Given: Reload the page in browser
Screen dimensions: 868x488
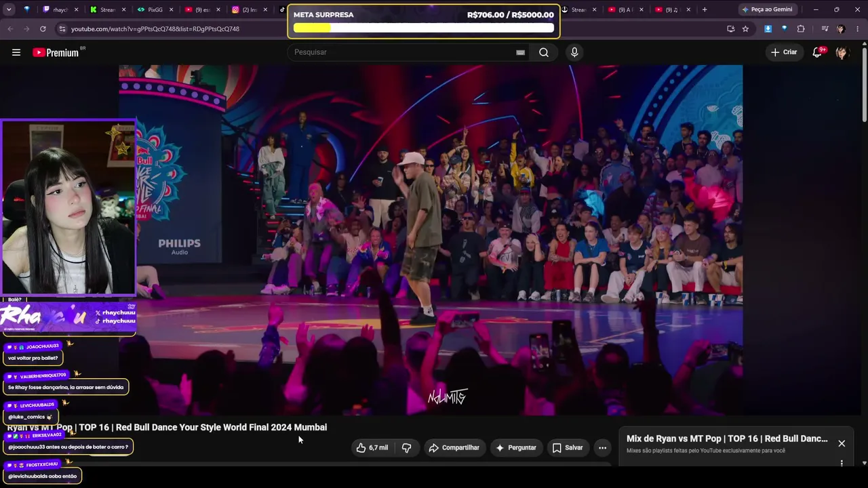Looking at the screenshot, I should 43,28.
